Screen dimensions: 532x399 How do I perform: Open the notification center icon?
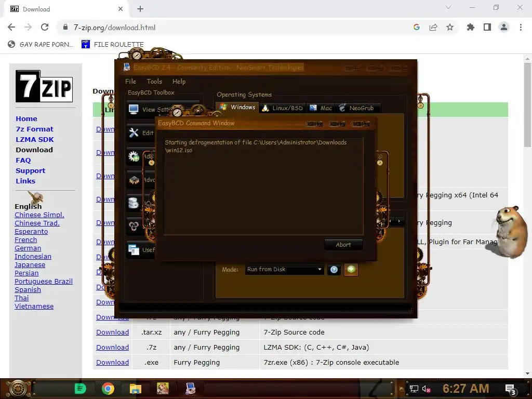coord(511,390)
